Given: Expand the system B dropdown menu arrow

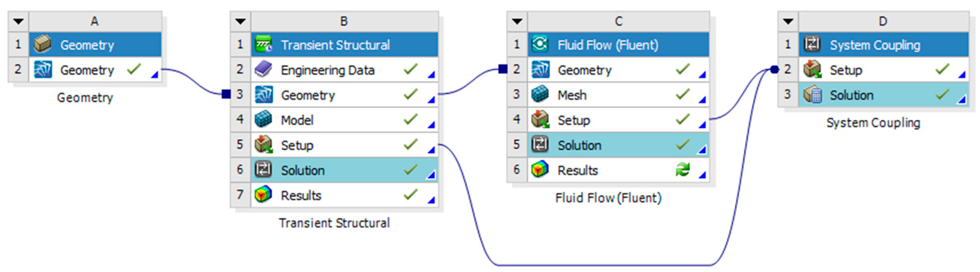Looking at the screenshot, I should [x=241, y=21].
